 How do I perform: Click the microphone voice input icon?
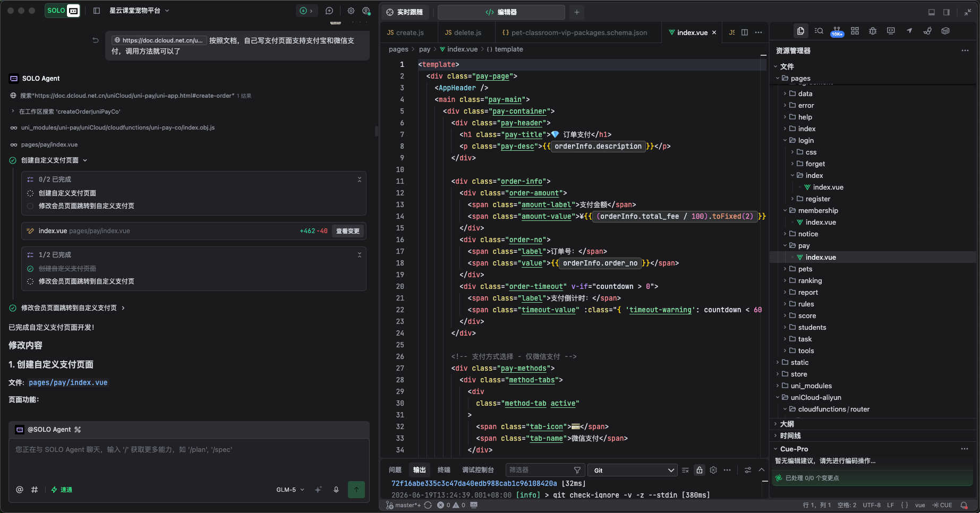(x=336, y=490)
